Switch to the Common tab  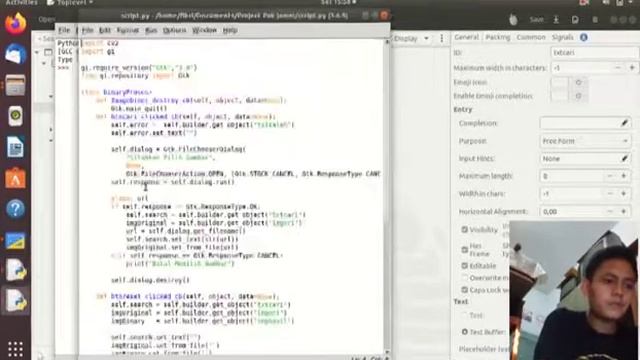(x=531, y=37)
